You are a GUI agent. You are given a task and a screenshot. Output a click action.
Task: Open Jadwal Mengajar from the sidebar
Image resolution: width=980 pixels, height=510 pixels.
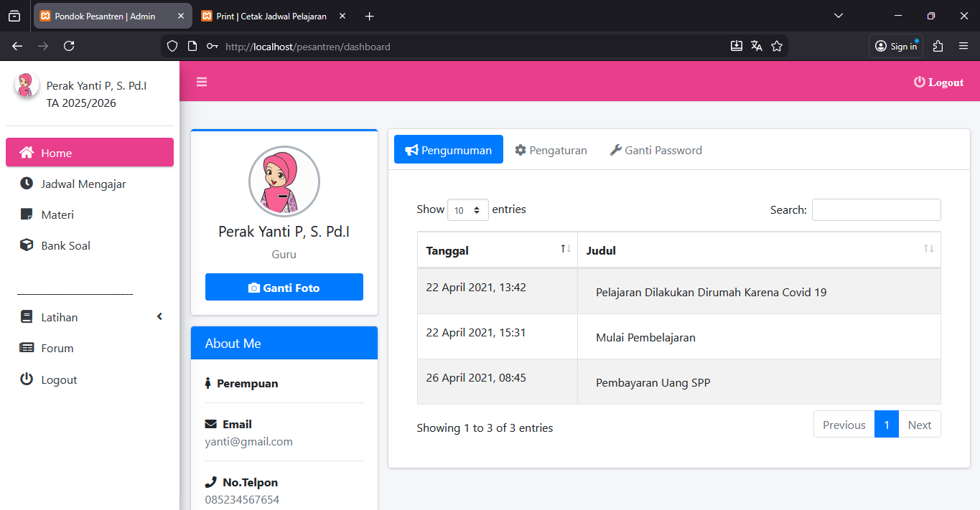coord(83,184)
